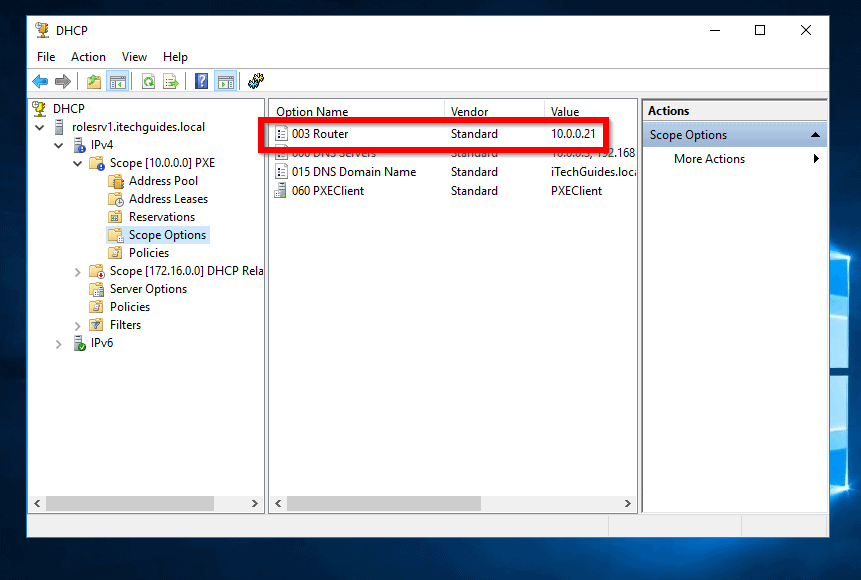The width and height of the screenshot is (861, 580).
Task: Toggle the Show/Hide Action Pane icon
Action: (x=224, y=81)
